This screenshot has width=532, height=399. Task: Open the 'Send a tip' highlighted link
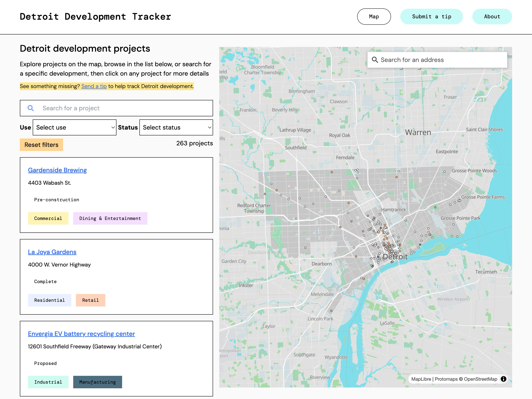(94, 86)
